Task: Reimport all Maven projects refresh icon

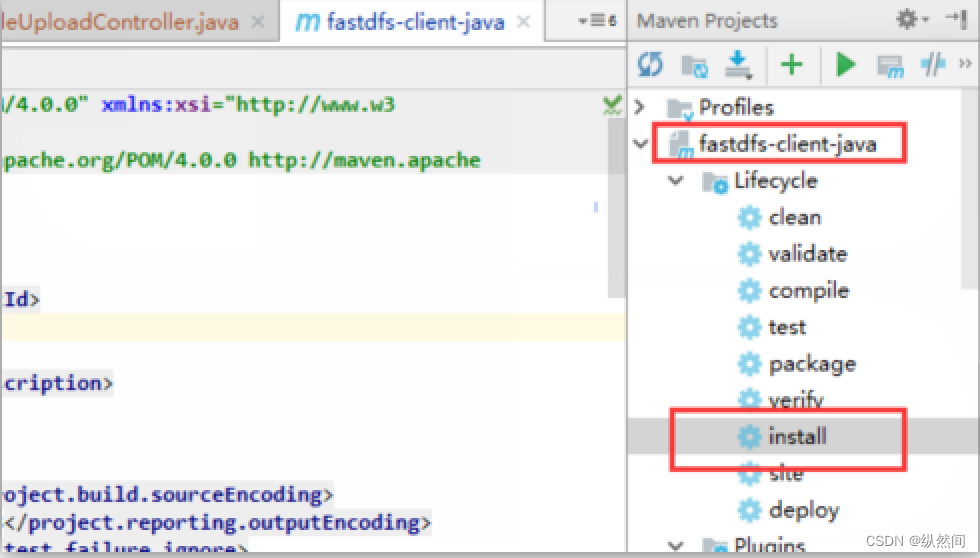Action: (x=650, y=64)
